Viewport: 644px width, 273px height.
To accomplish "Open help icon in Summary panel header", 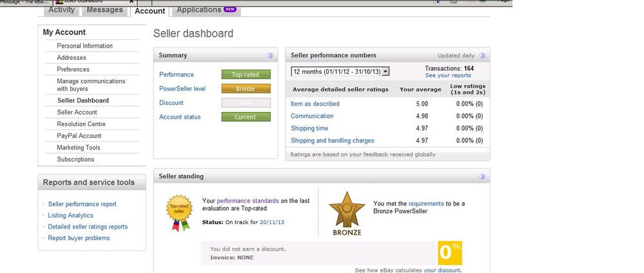I will [270, 55].
